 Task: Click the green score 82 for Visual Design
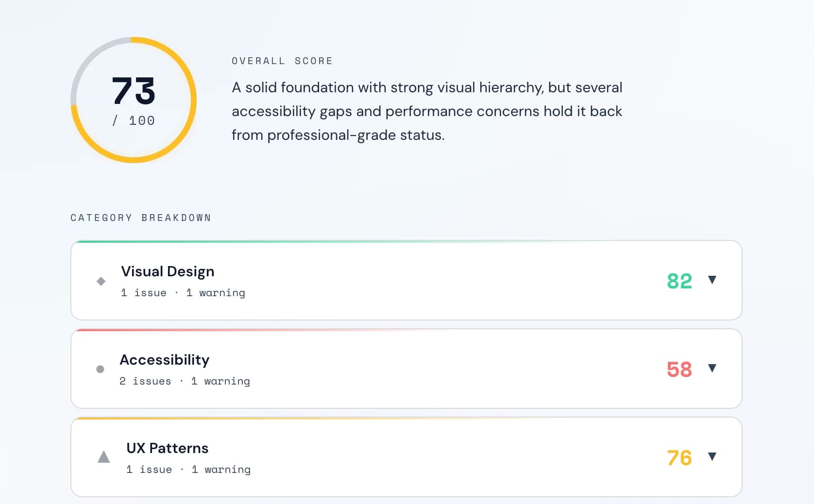(x=679, y=281)
